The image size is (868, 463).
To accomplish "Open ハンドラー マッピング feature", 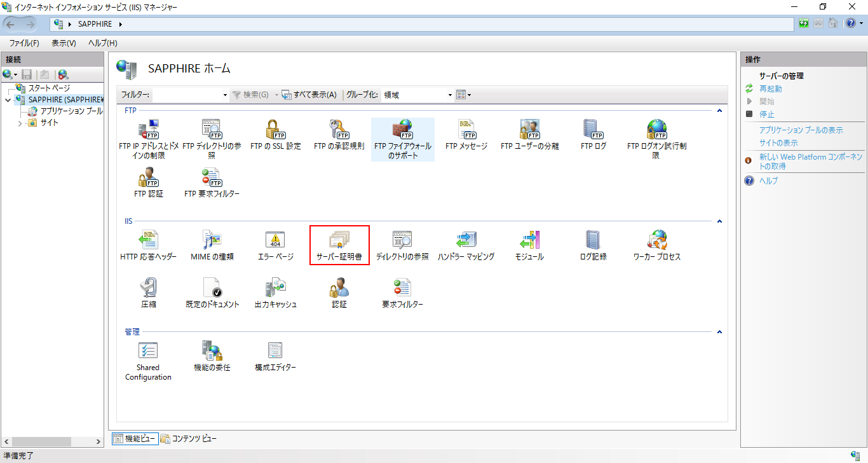I will (466, 246).
